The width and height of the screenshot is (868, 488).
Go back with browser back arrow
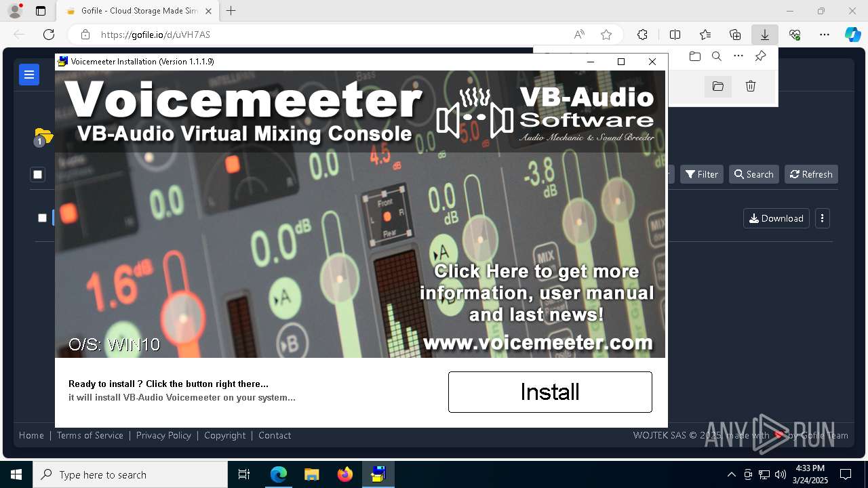pyautogui.click(x=19, y=35)
